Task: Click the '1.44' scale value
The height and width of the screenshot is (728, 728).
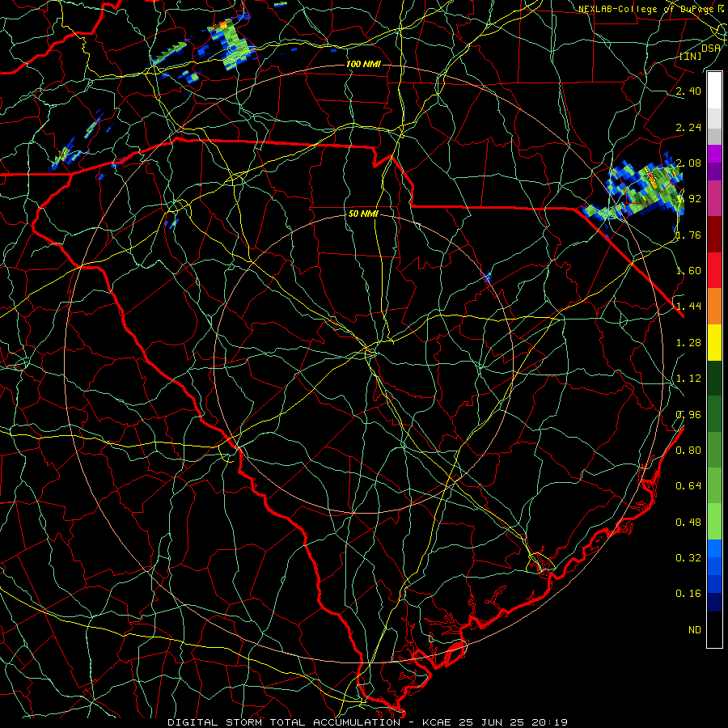Action: point(688,307)
